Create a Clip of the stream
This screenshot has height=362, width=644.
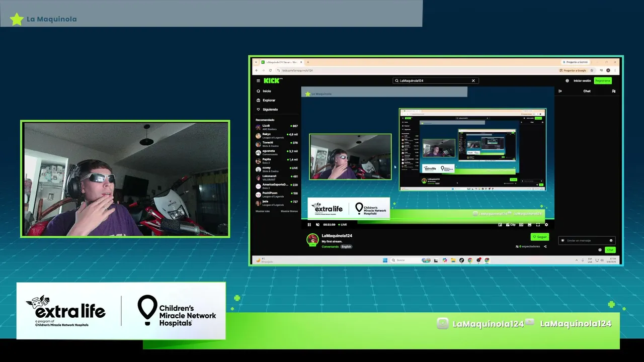tap(511, 225)
